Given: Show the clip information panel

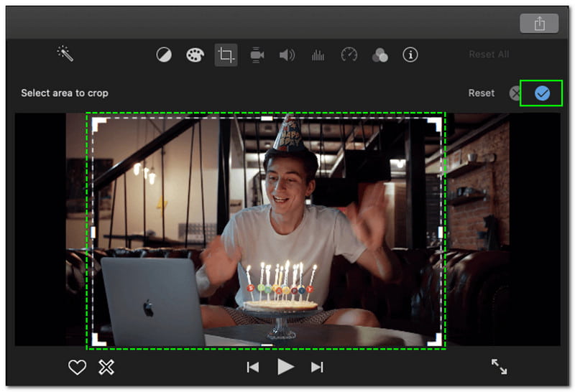Looking at the screenshot, I should click(410, 55).
